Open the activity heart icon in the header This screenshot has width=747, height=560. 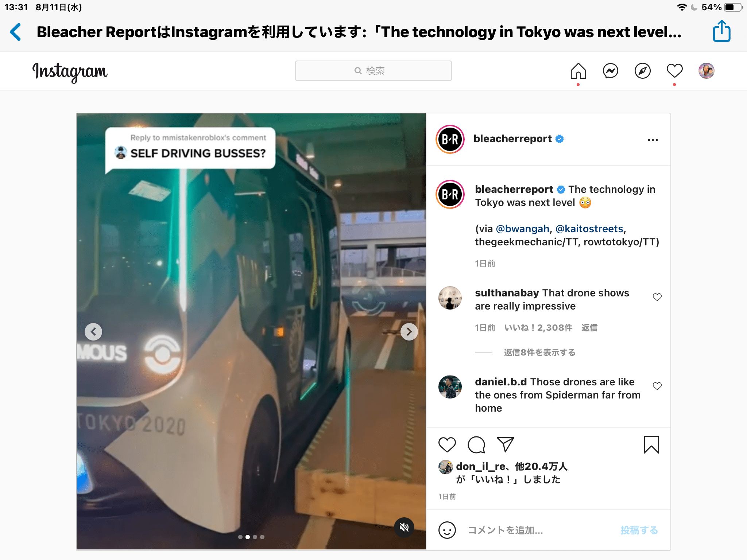(x=674, y=71)
